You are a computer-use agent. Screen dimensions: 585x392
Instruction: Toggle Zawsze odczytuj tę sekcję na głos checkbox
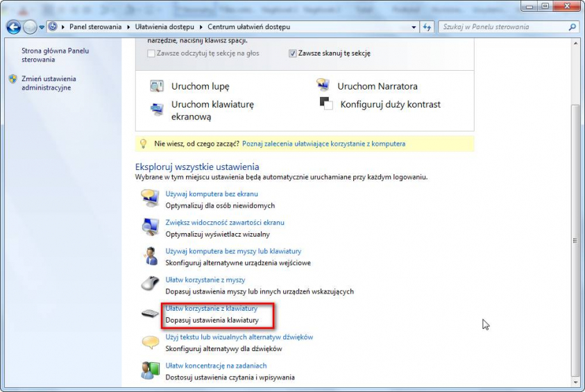pos(151,53)
